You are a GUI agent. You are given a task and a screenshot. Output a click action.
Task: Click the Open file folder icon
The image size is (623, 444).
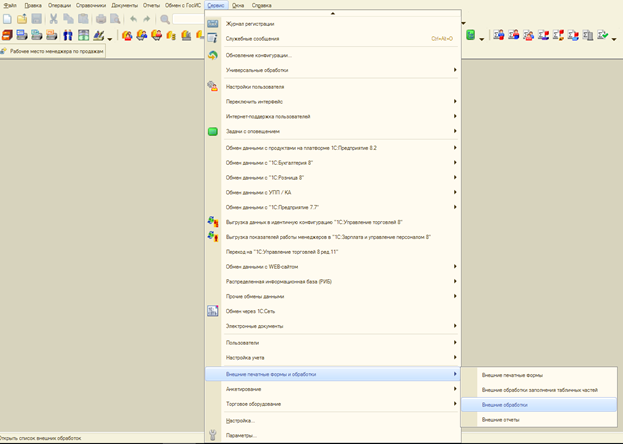click(22, 19)
